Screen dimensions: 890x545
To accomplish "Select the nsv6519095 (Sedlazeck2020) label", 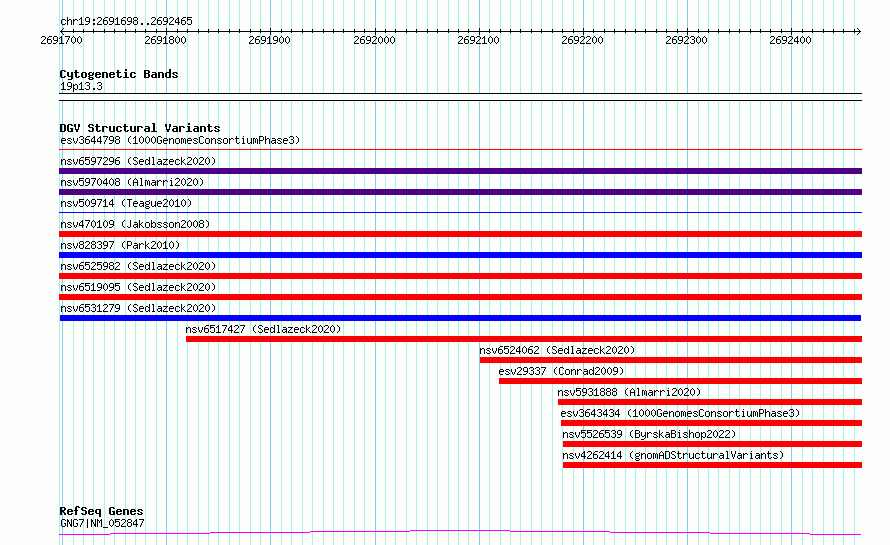I will pos(138,287).
